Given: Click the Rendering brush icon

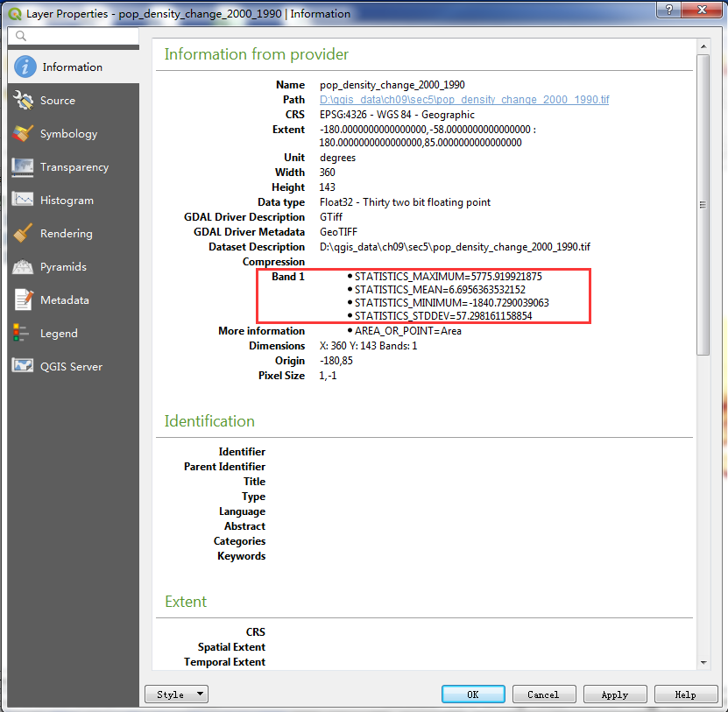Looking at the screenshot, I should [23, 234].
